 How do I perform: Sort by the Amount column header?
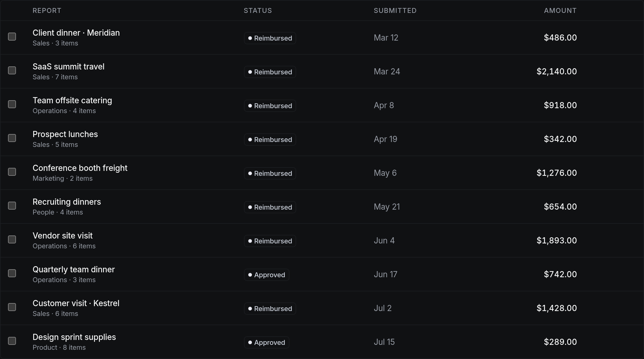(x=560, y=10)
